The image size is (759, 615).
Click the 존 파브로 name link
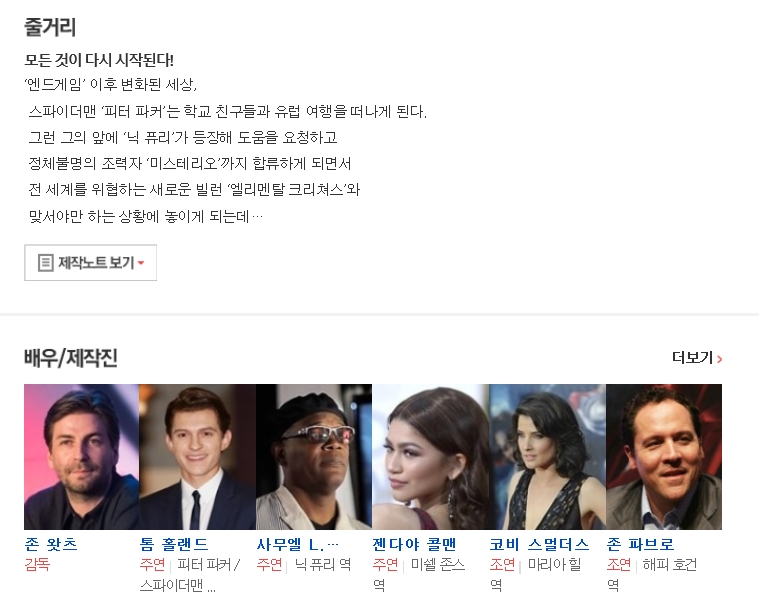click(640, 544)
